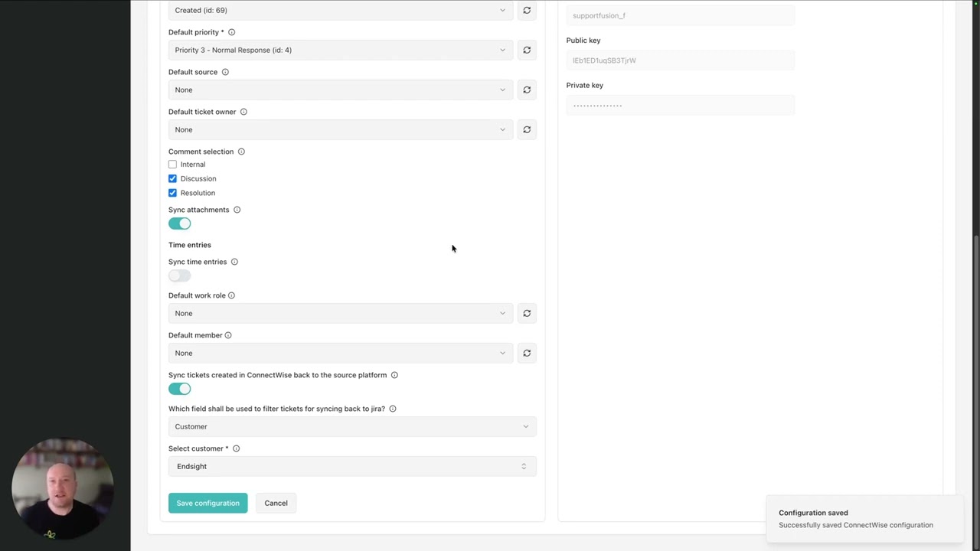980x551 pixels.
Task: Refresh the Default source options
Action: (527, 90)
